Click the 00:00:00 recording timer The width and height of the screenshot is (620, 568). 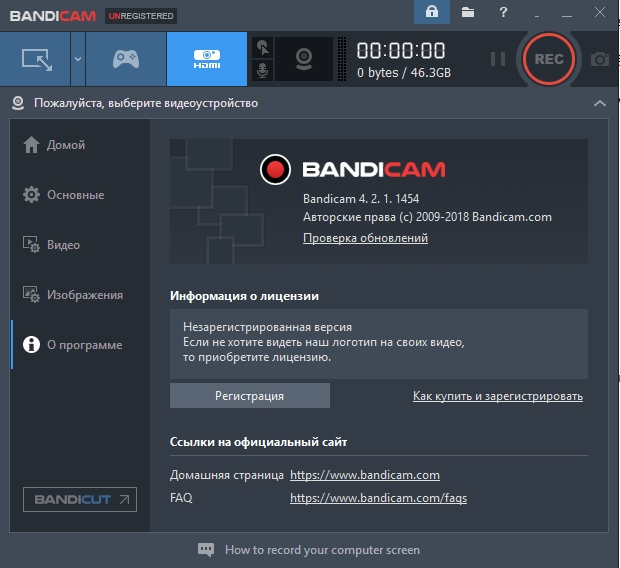(401, 51)
